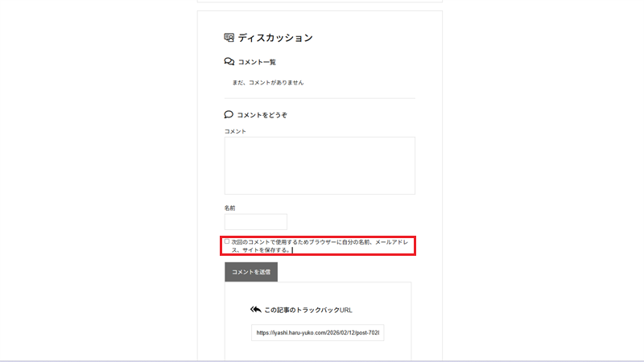Click the 名前 field label
Viewport: 644px width, 362px height.
point(229,208)
